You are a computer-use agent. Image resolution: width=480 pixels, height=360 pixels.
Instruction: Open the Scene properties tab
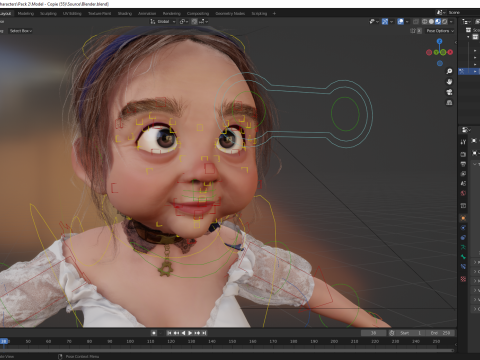[x=463, y=183]
